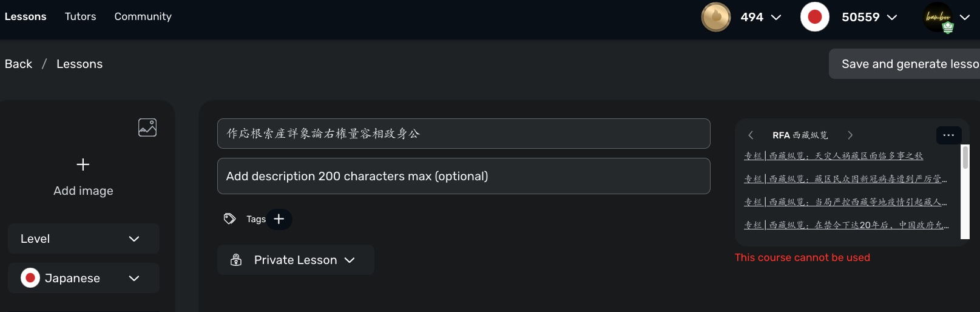Image resolution: width=980 pixels, height=312 pixels.
Task: Add a new tag with plus button
Action: point(279,219)
